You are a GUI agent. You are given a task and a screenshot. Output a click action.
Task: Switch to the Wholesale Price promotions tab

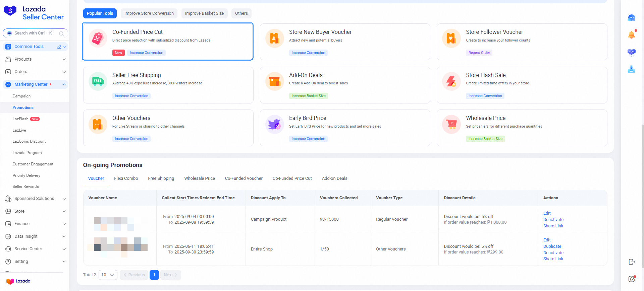(200, 178)
